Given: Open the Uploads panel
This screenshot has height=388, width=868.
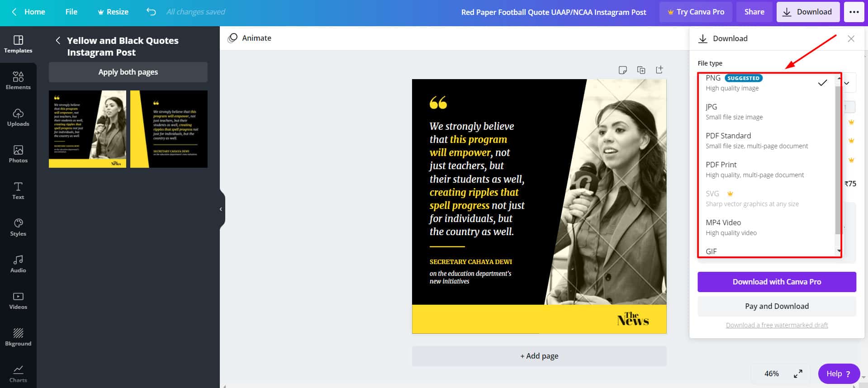Looking at the screenshot, I should tap(18, 117).
